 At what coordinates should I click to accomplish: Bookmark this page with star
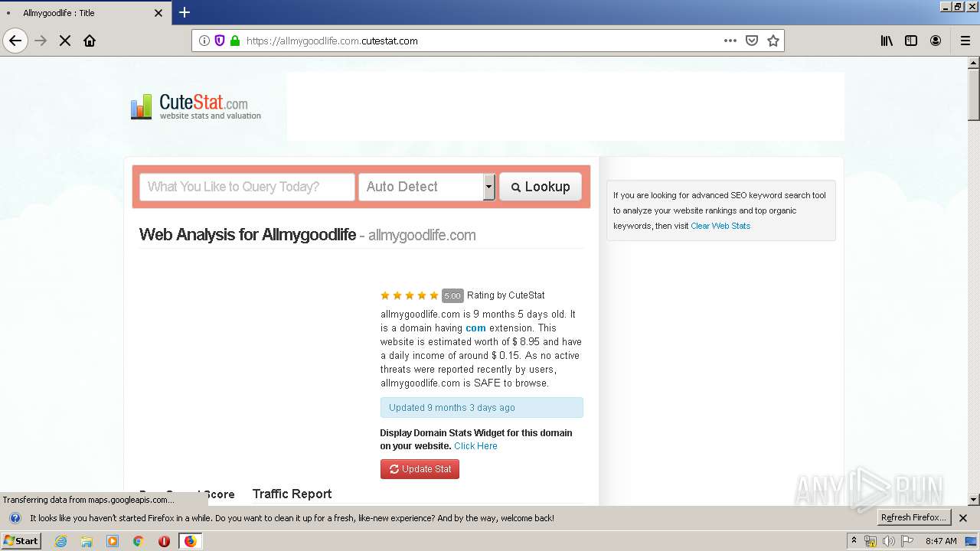coord(773,41)
